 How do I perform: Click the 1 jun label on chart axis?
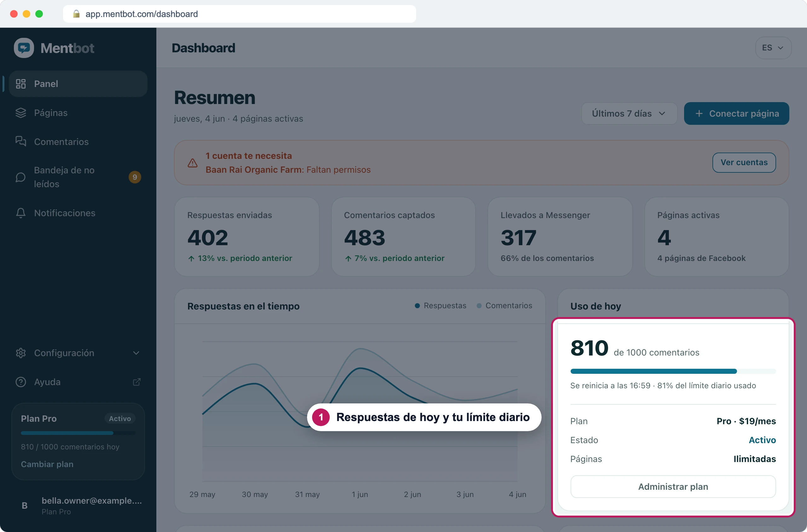tap(360, 494)
